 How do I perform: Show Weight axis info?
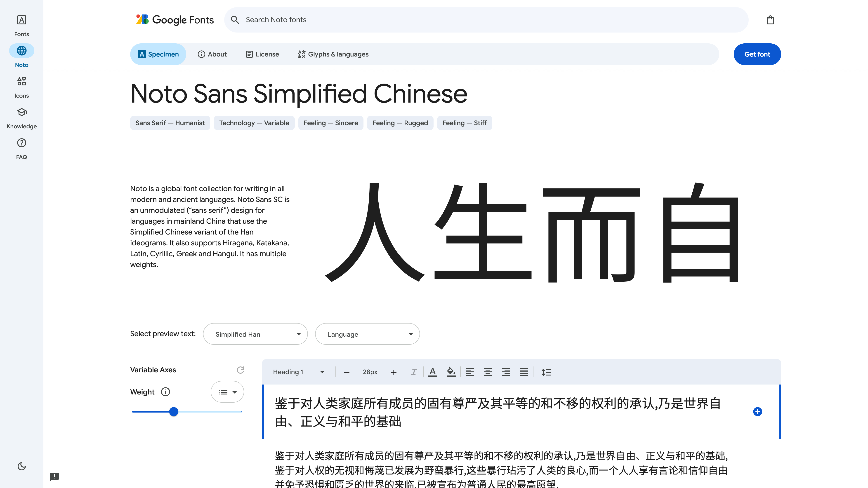(165, 392)
